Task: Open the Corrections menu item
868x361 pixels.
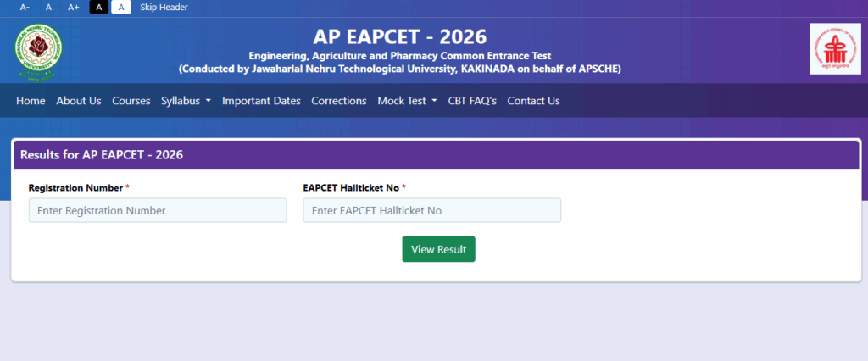Action: [339, 101]
